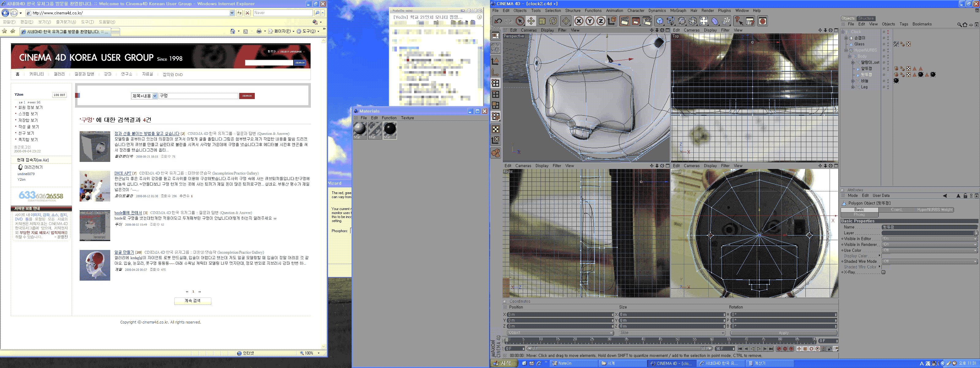Image resolution: width=980 pixels, height=368 pixels.
Task: Toggle layer square for 앞뚜껑 object
Action: pos(884,69)
